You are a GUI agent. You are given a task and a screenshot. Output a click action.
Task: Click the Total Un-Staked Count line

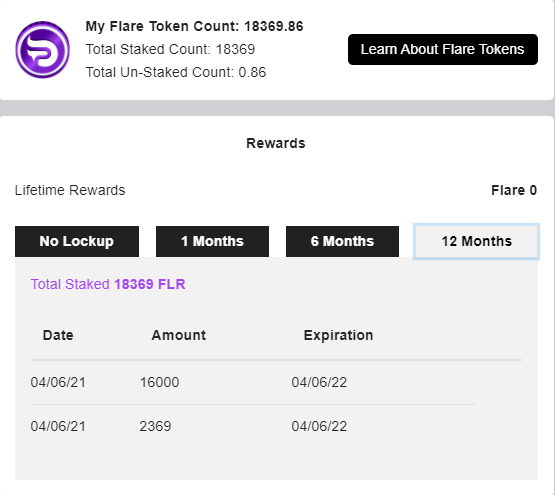pos(176,72)
